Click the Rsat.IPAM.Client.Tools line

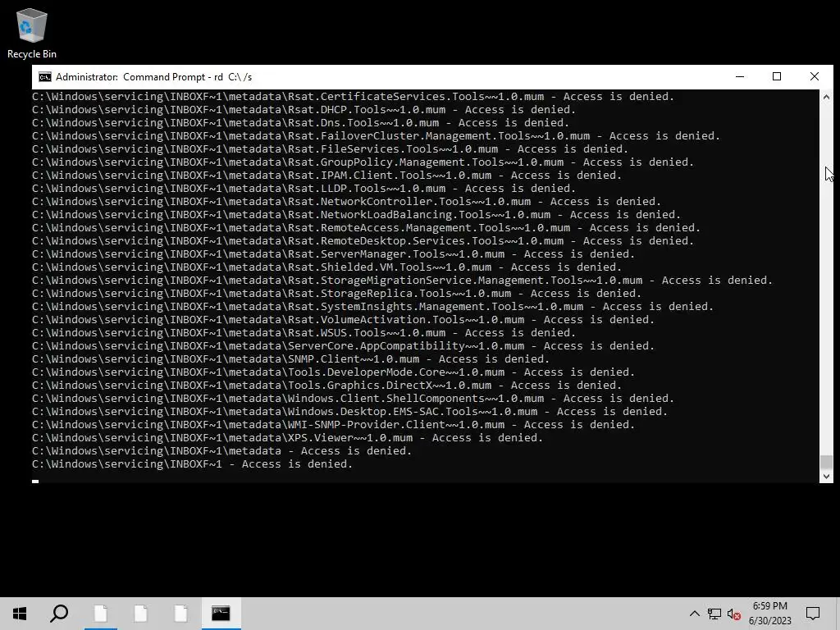coord(326,176)
